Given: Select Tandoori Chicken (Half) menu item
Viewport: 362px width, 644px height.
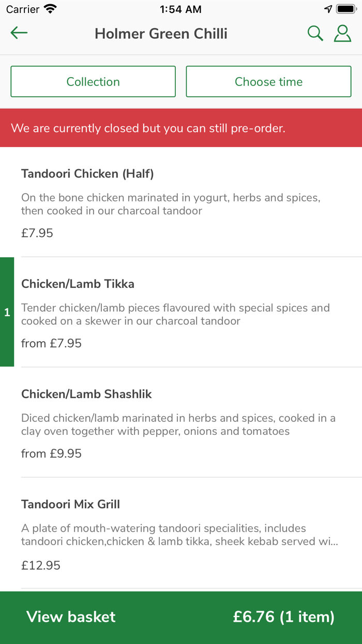Looking at the screenshot, I should point(87,174).
